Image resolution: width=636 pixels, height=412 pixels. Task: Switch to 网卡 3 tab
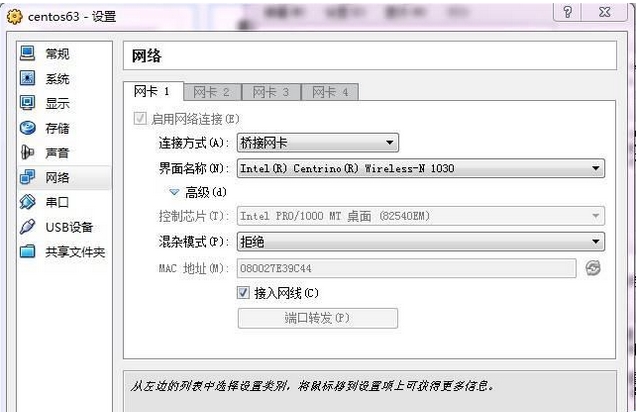(x=271, y=92)
